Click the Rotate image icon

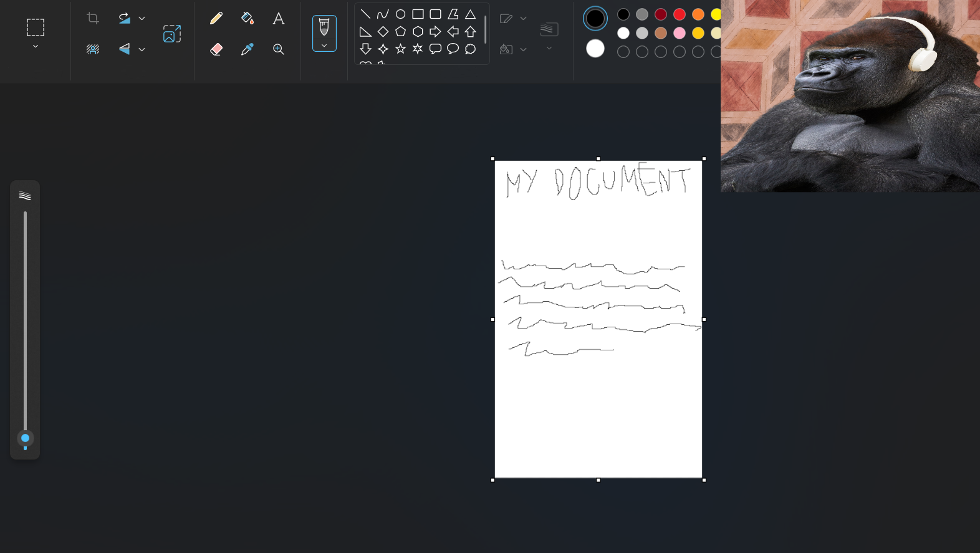tap(125, 18)
